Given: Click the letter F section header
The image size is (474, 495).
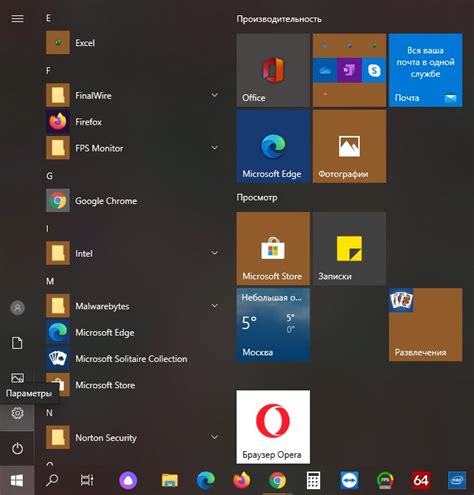Looking at the screenshot, I should (x=48, y=71).
